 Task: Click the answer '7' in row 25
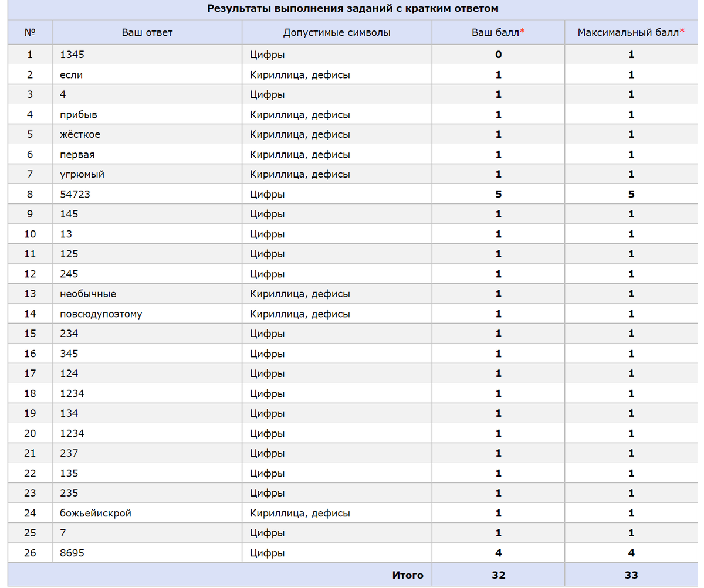(x=63, y=533)
